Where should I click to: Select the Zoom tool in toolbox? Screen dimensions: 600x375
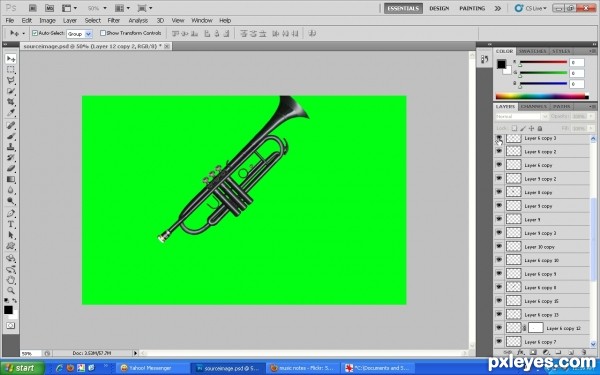click(11, 290)
